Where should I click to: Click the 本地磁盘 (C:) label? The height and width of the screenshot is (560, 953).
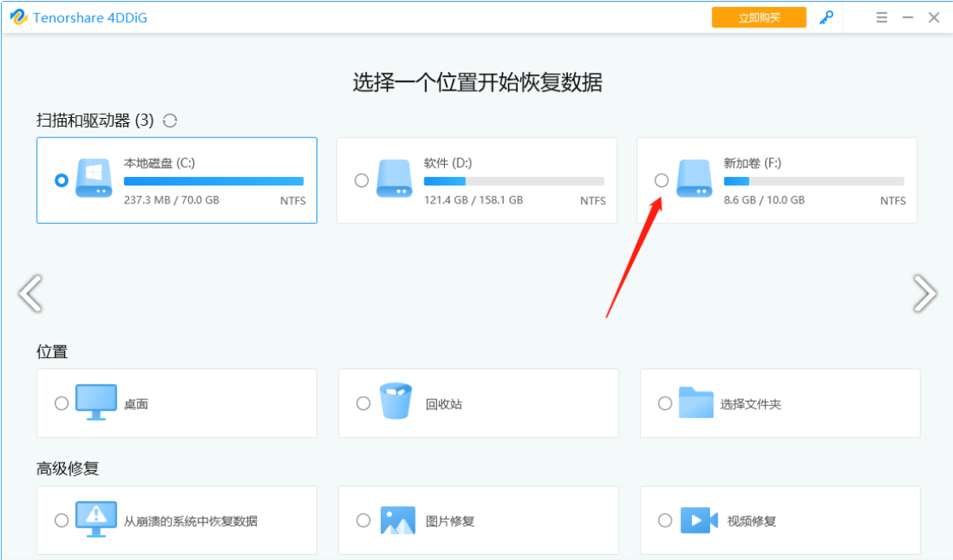(159, 162)
